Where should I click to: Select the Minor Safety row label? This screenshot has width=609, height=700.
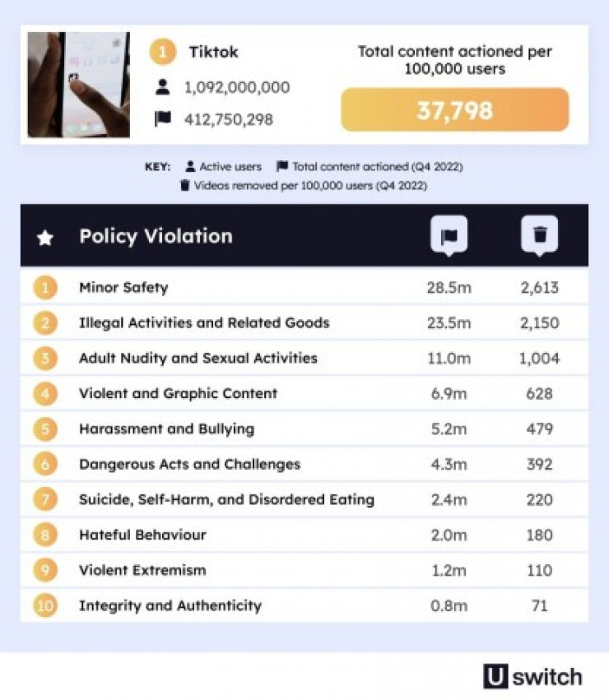pyautogui.click(x=123, y=288)
